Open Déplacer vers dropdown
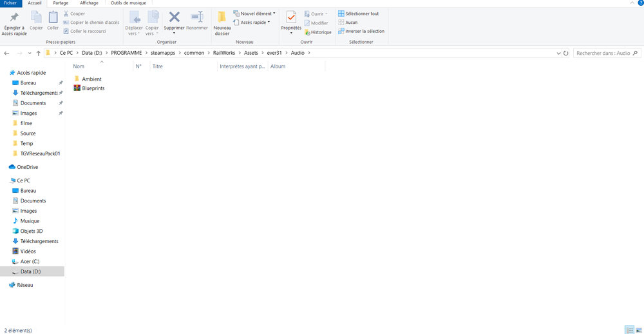644x334 pixels. click(x=134, y=23)
